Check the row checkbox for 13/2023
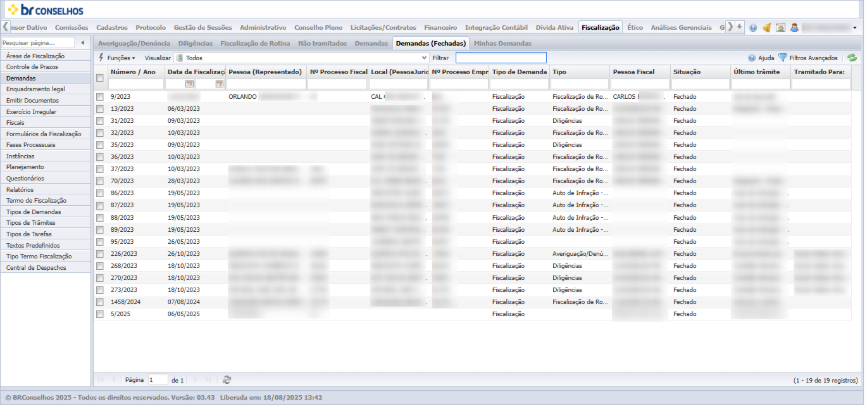 click(x=100, y=109)
